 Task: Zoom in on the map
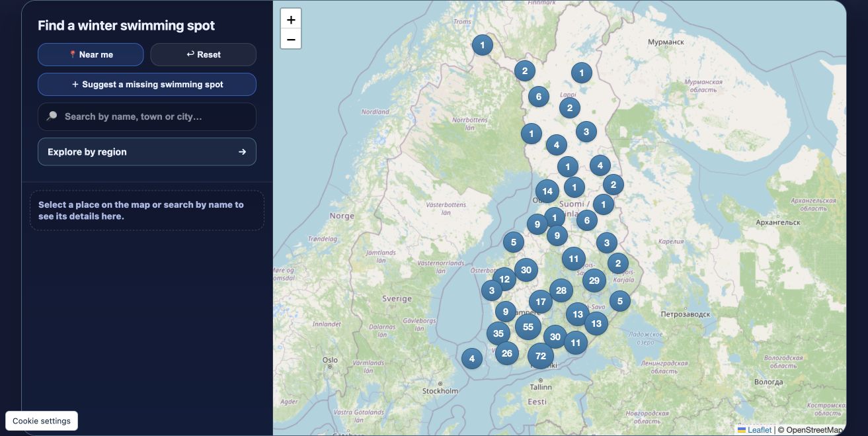(x=291, y=19)
